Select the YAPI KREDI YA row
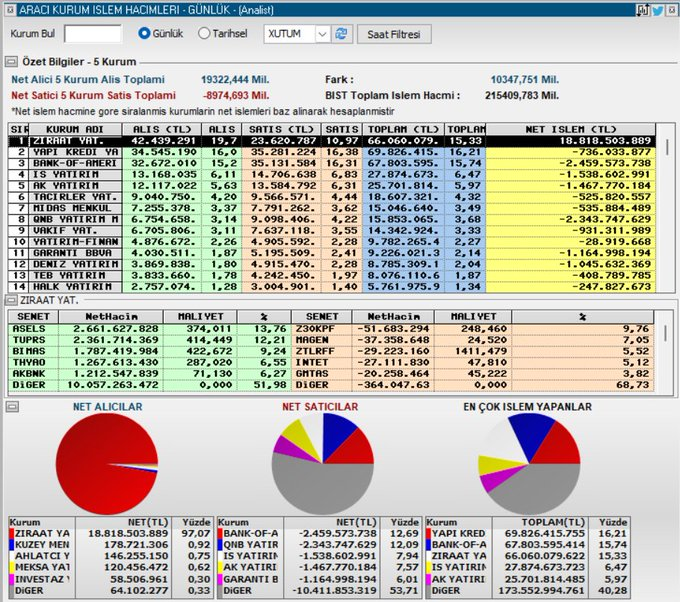The height and width of the screenshot is (602, 680). tap(332, 152)
